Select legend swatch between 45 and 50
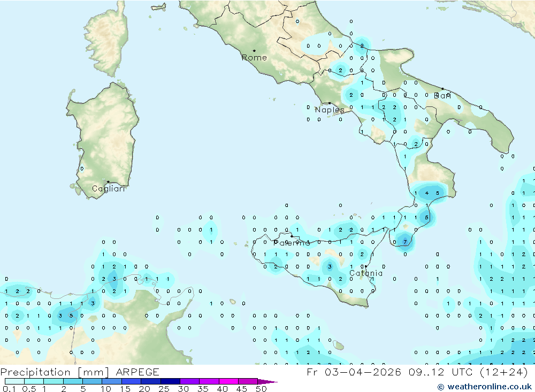The height and width of the screenshot is (392, 535). coord(248,381)
